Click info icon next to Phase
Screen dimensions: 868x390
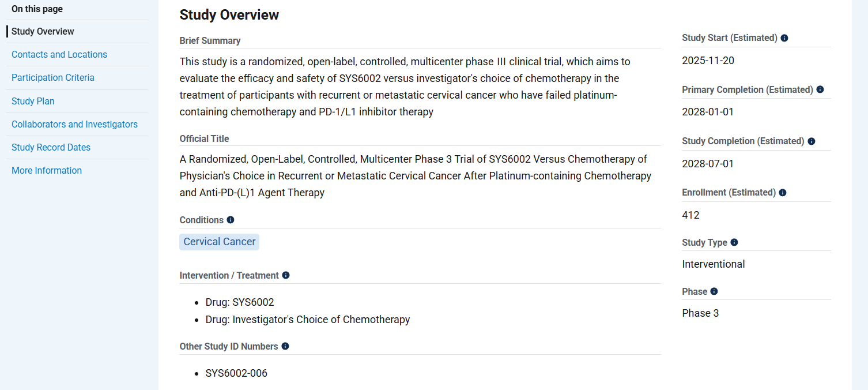(x=714, y=291)
